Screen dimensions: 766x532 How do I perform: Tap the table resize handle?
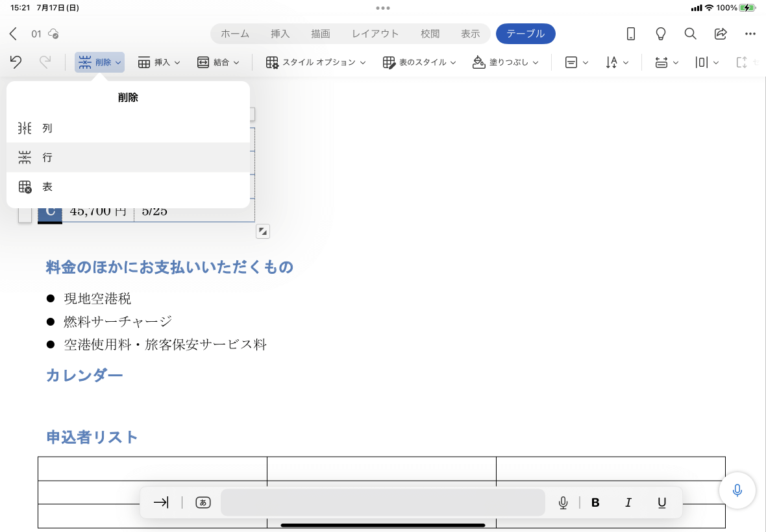coord(263,232)
